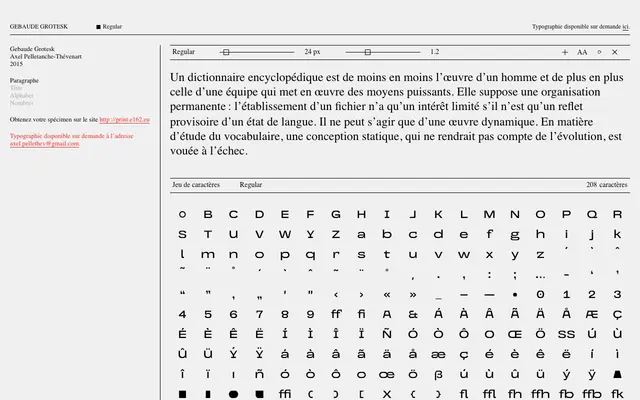Select the narrow black rectangle shape glyph
The width and height of the screenshot is (640, 400).
(x=208, y=394)
